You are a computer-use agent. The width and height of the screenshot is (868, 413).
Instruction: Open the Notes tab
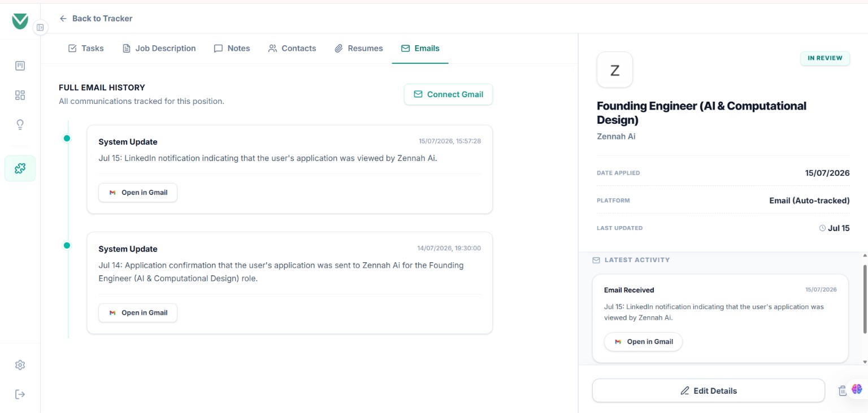click(232, 48)
